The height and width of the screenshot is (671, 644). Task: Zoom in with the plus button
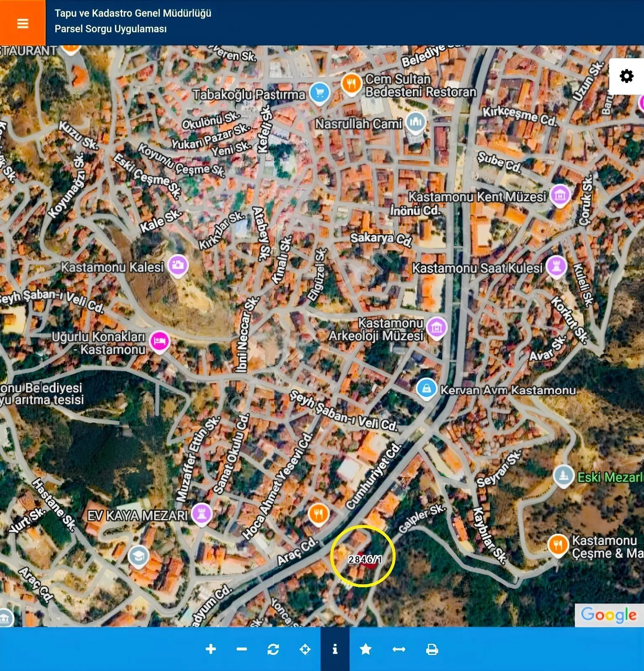(211, 649)
